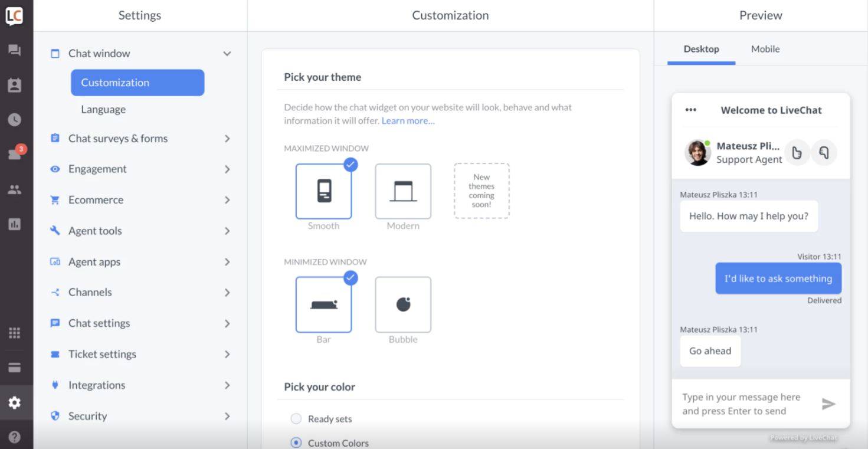Expand Chat surveys & forms chevron
868x449 pixels.
[227, 139]
